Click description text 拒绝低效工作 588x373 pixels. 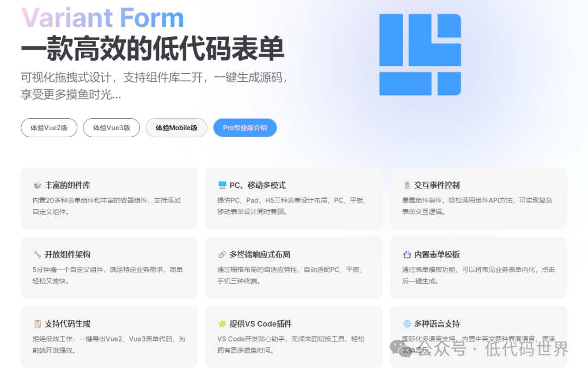pos(109,345)
